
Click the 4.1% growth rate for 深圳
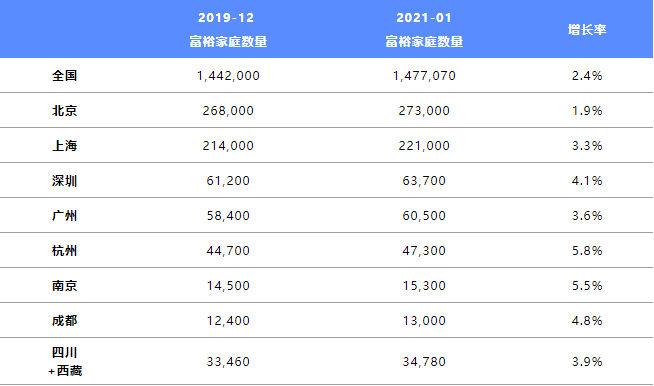[587, 181]
